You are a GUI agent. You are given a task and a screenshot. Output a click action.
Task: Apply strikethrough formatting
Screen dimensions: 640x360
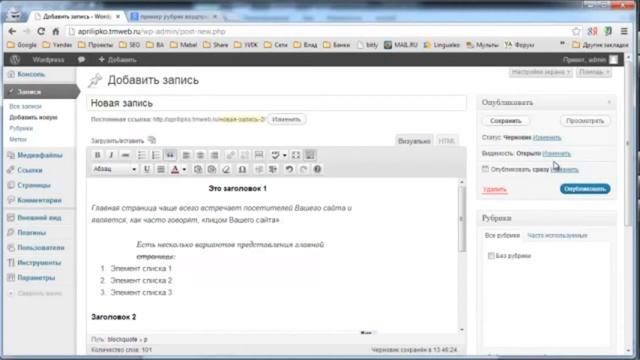pyautogui.click(x=125, y=155)
